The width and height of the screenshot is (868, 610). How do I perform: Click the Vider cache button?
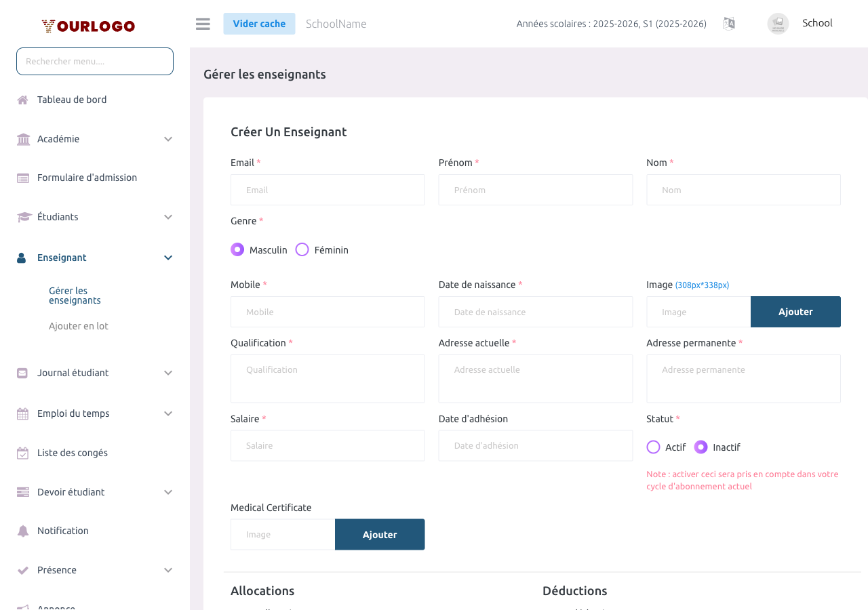[259, 24]
